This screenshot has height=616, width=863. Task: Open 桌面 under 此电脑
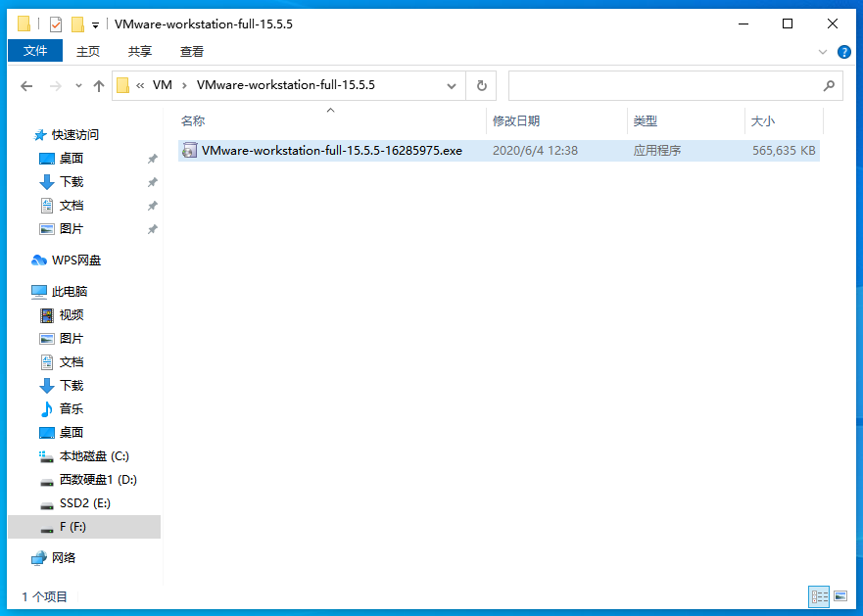71,433
